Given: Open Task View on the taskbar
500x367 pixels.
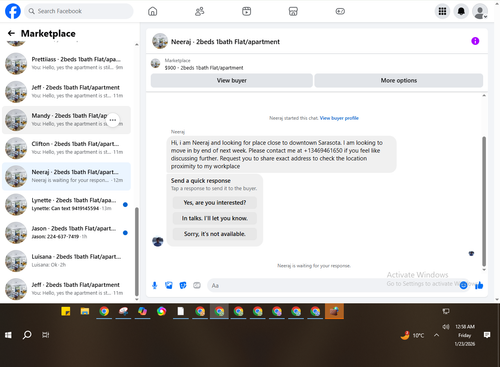Looking at the screenshot, I should [x=46, y=335].
